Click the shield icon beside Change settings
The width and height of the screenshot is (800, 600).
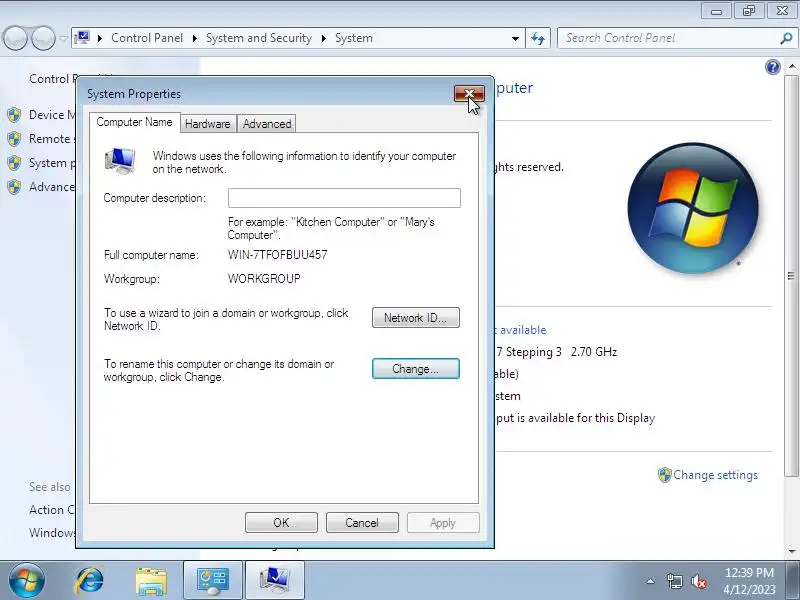tap(664, 475)
